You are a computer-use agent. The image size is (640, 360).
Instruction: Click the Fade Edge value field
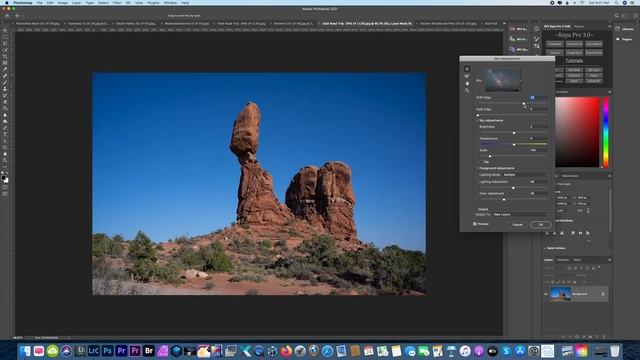tap(538, 109)
